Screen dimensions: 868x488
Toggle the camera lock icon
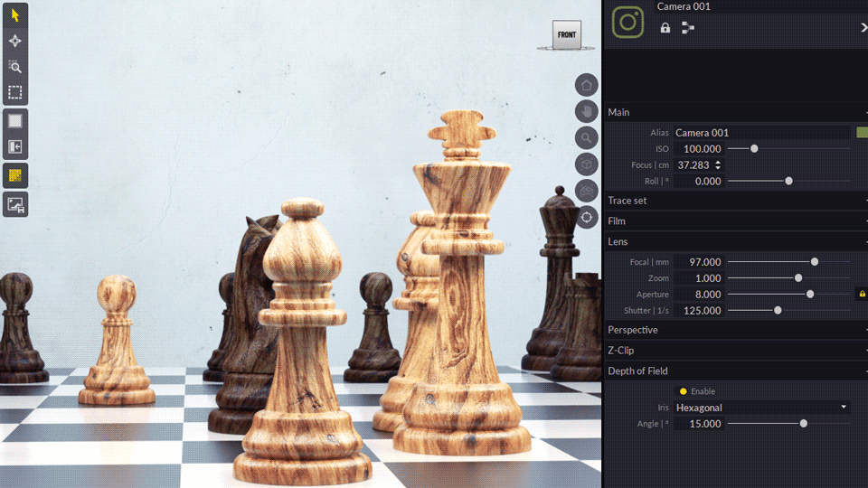[665, 28]
